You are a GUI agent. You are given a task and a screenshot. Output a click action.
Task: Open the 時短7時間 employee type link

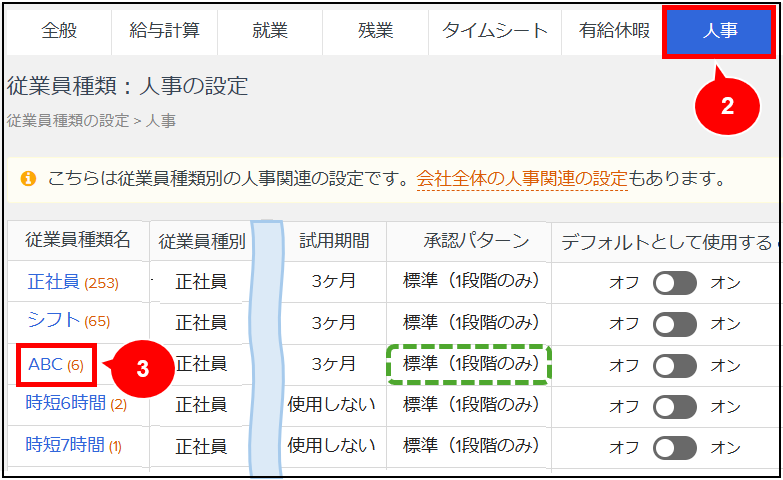coord(65,445)
